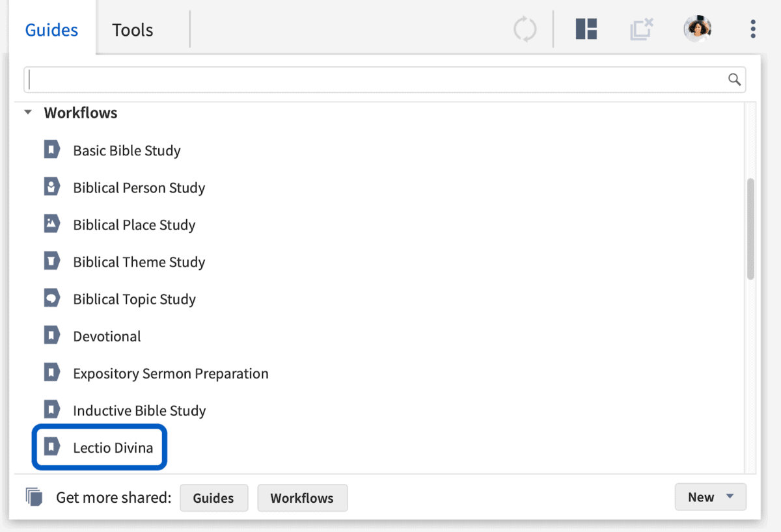Click the stacked documents icon beside Get more shared
The width and height of the screenshot is (781, 532).
coord(34,498)
